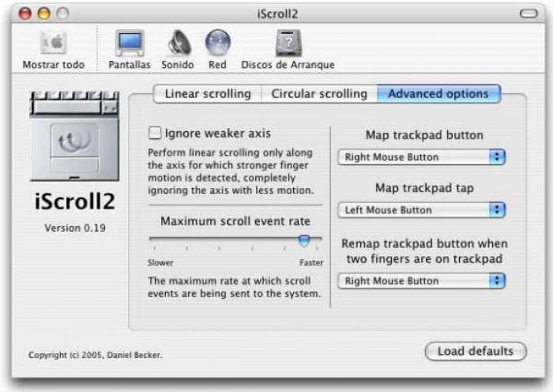Open the Sonido speaker icon

point(179,43)
